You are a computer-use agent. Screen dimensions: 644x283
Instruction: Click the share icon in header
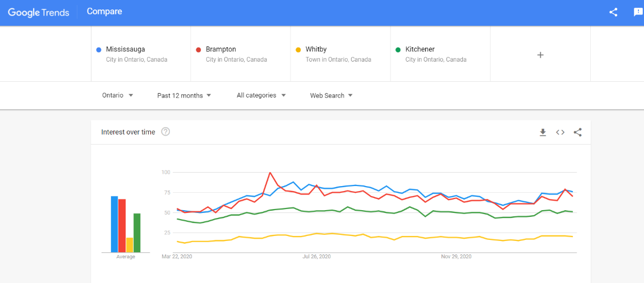[613, 12]
